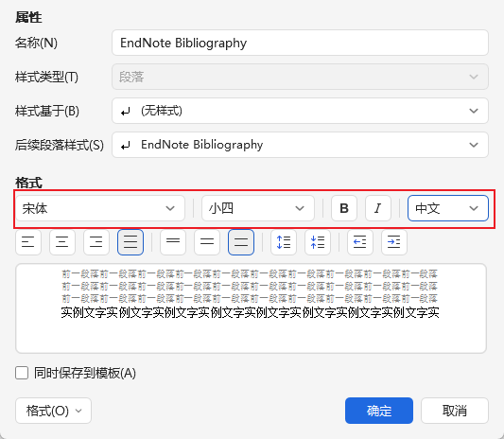The width and height of the screenshot is (504, 439).
Task: Click decrease indent icon
Action: click(x=360, y=242)
